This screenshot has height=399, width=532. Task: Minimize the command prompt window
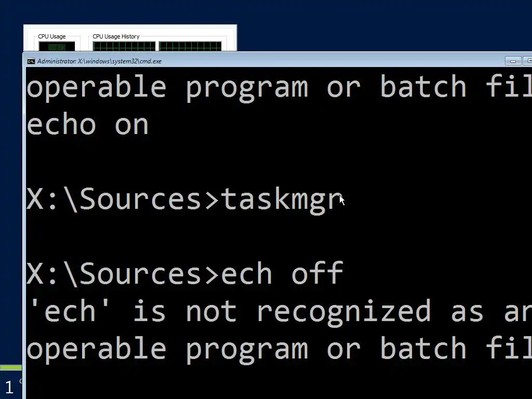(513, 61)
